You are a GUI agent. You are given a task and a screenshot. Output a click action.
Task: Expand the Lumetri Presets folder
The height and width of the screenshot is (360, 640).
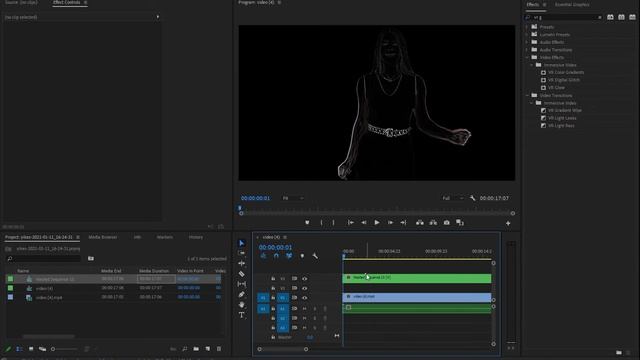click(527, 35)
